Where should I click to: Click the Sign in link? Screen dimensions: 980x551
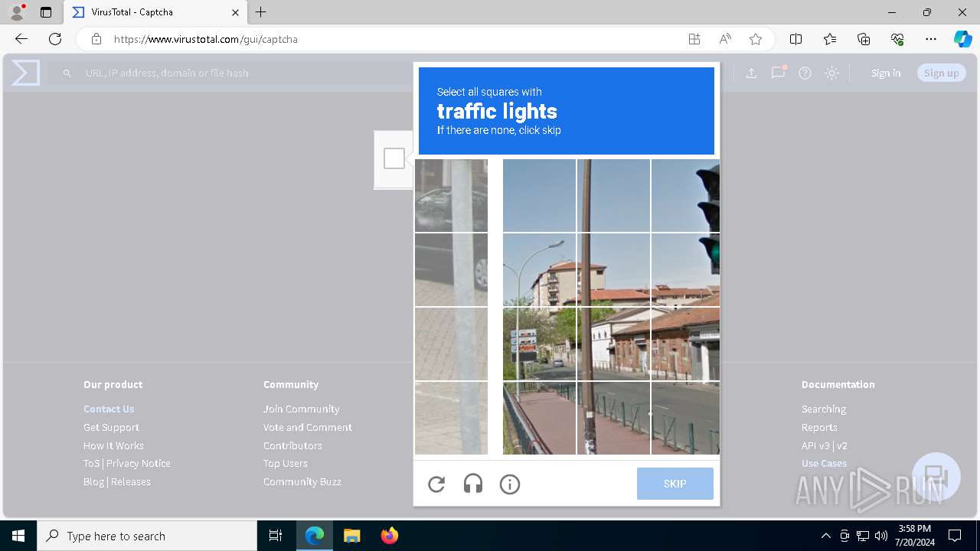coord(886,73)
